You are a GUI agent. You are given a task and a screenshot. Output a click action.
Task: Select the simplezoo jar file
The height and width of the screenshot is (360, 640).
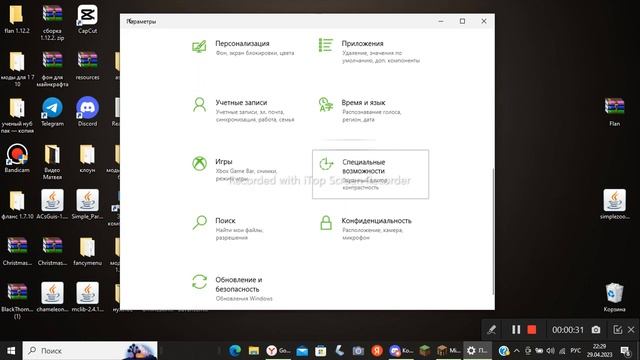(614, 204)
